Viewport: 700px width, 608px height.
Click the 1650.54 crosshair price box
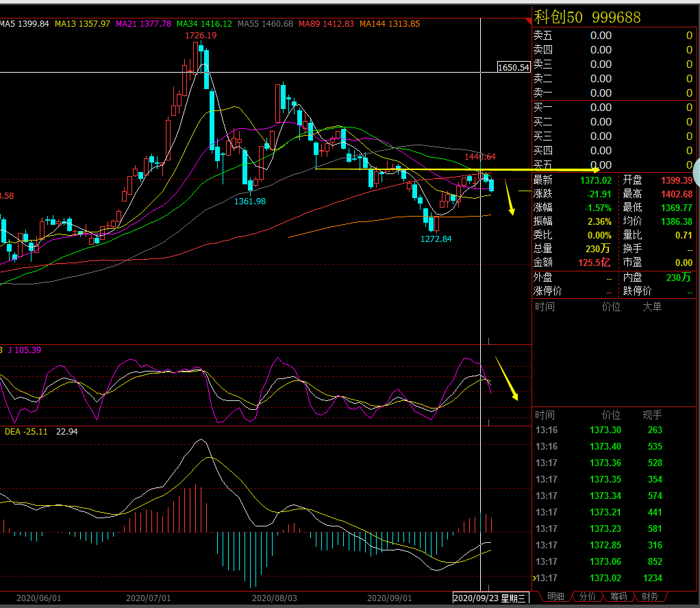(x=514, y=67)
